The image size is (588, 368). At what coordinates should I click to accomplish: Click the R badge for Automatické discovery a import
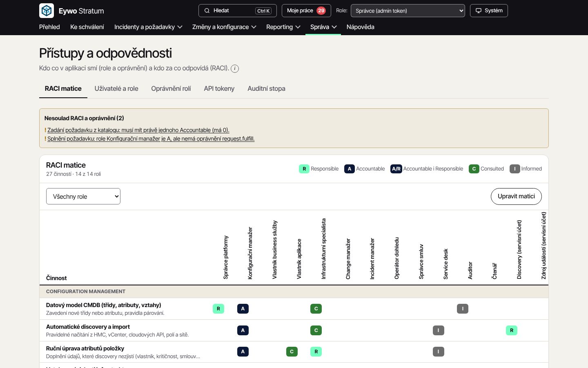pos(512,330)
